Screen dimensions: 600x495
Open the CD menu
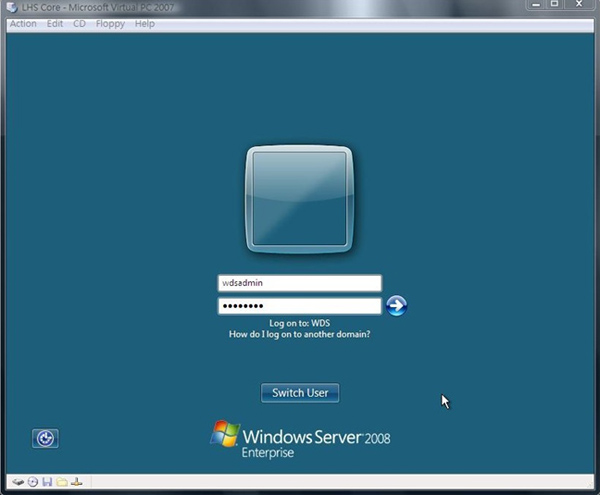click(79, 24)
